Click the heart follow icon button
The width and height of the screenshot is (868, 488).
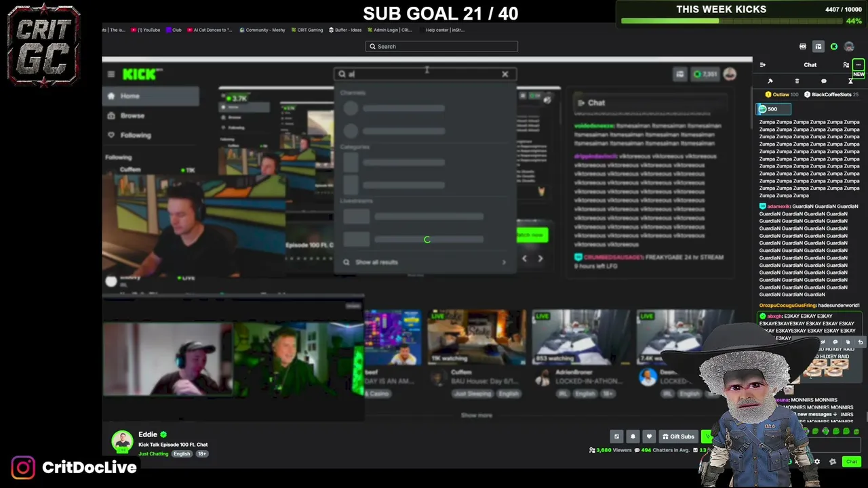[649, 437]
